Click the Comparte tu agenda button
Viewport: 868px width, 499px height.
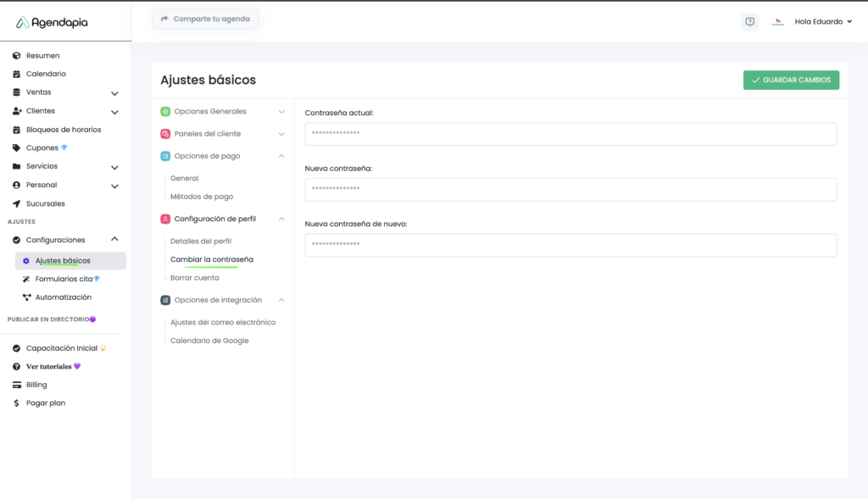click(x=205, y=19)
